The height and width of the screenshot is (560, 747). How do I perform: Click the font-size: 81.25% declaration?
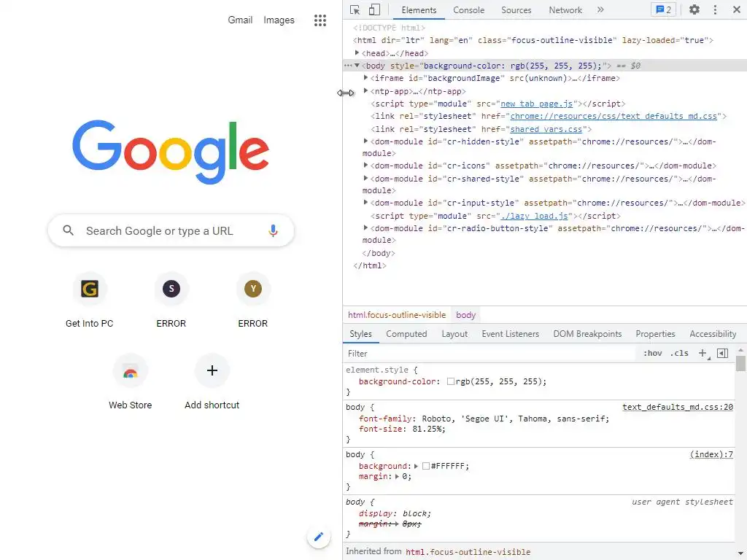point(402,429)
